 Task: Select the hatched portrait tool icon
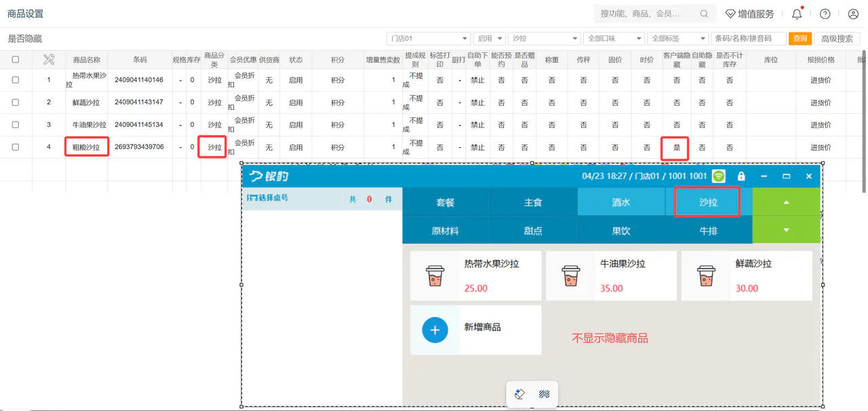[x=544, y=394]
